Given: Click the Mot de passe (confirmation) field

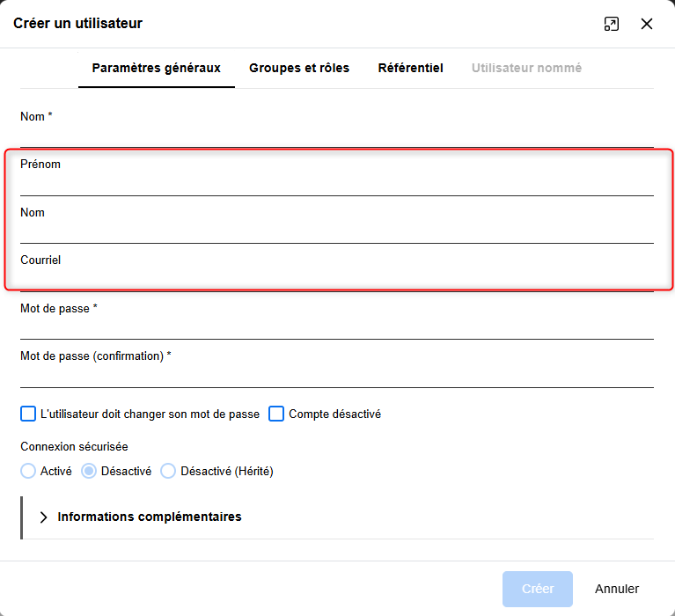Looking at the screenshot, I should pos(336,376).
